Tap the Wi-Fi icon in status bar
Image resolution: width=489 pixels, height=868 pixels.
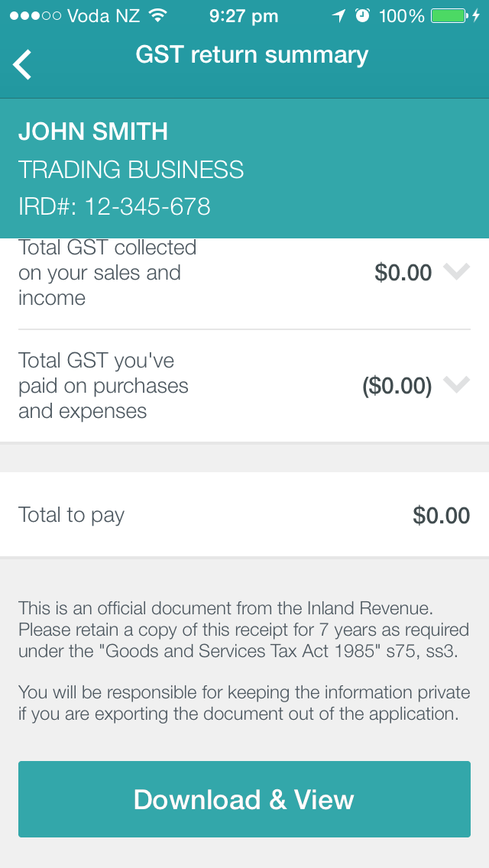click(x=159, y=16)
